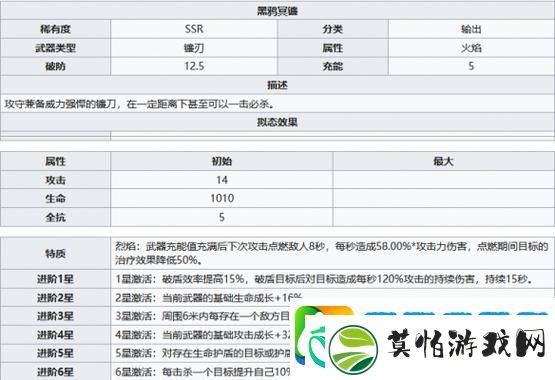Click the 初始 column header
Image resolution: width=555 pixels, height=380 pixels.
tap(222, 161)
